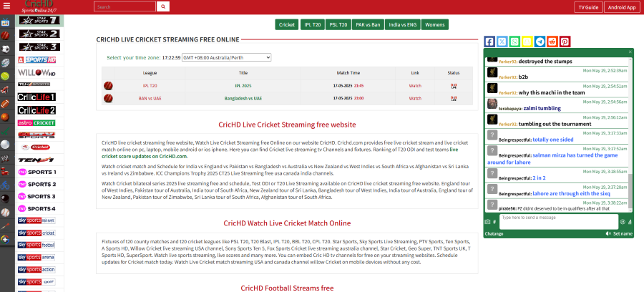Share the page on Pinterest
Image resolution: width=644 pixels, height=292 pixels.
[x=565, y=42]
